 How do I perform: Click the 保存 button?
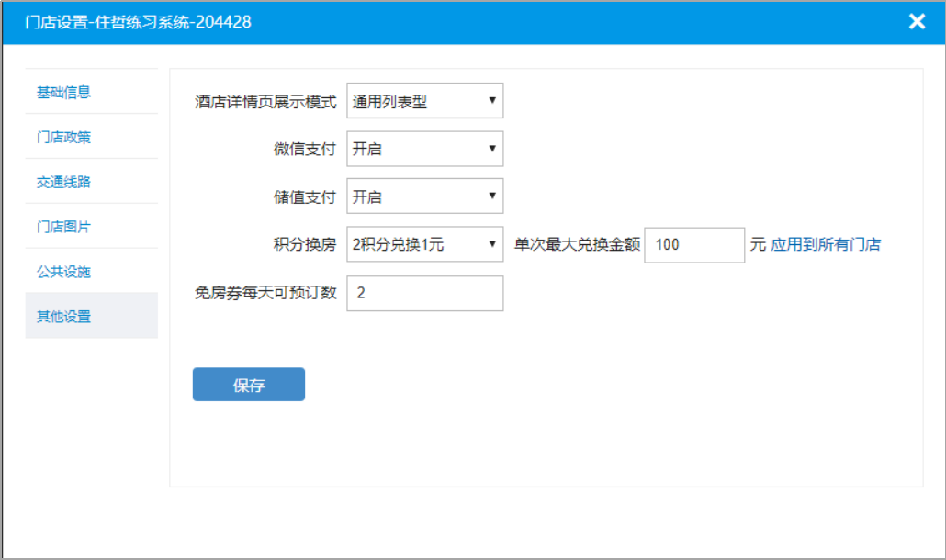coord(249,385)
